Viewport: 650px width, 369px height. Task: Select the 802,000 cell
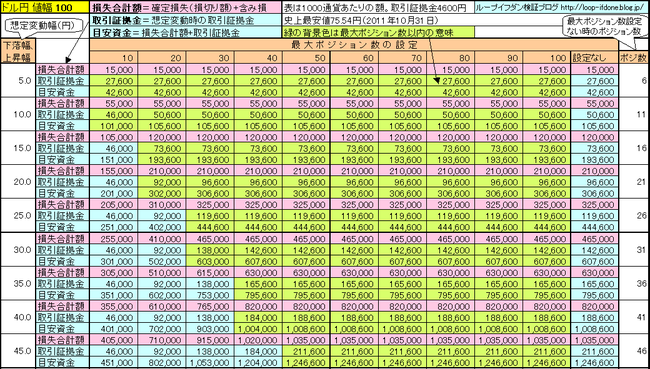[x=162, y=362]
